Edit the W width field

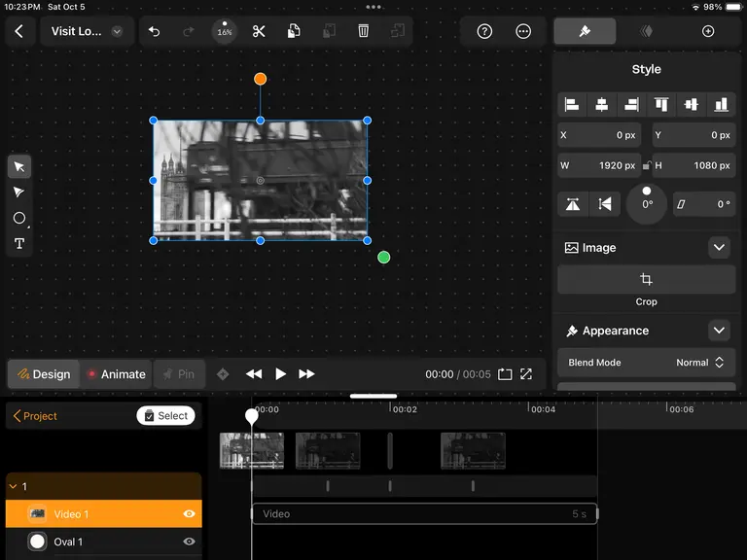[599, 165]
